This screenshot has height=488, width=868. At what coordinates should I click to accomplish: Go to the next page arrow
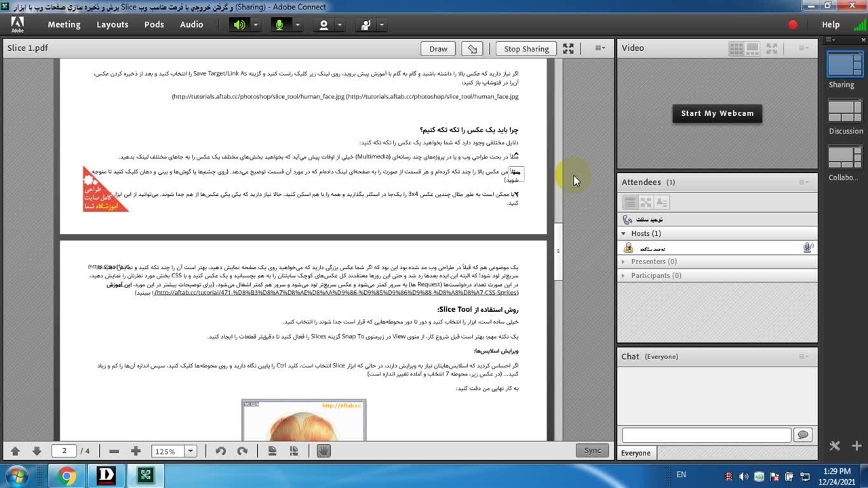coord(37,451)
